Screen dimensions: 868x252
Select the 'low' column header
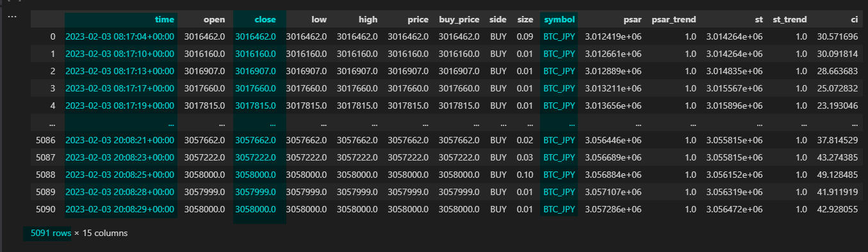(318, 20)
